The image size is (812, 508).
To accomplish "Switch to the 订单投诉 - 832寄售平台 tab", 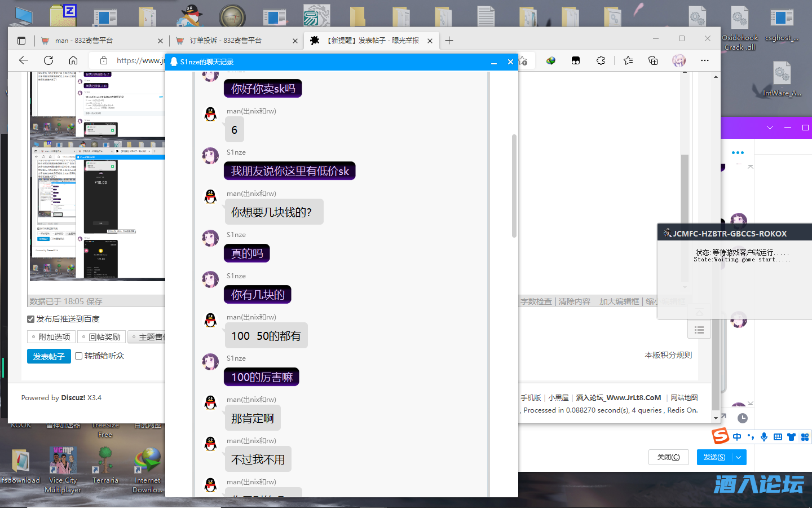I will 236,41.
